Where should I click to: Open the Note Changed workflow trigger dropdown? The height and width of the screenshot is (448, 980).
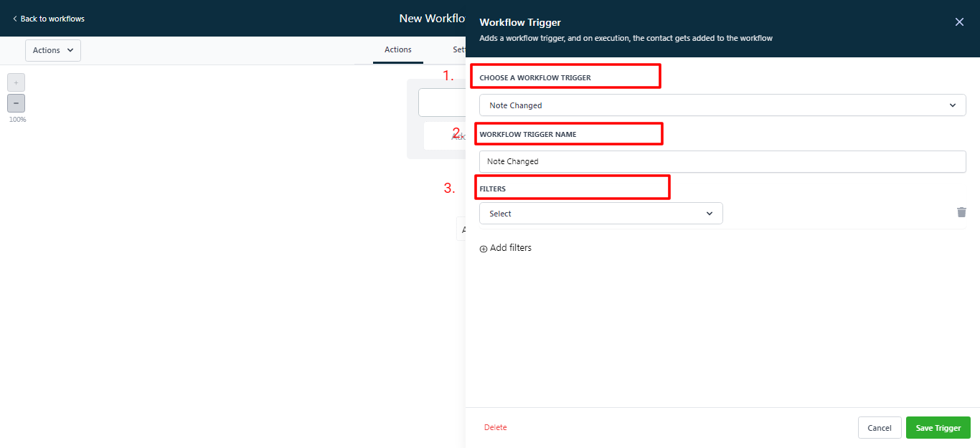(x=722, y=105)
